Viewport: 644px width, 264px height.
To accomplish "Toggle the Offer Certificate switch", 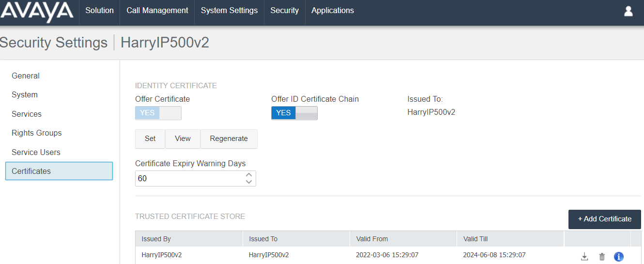I will click(158, 113).
